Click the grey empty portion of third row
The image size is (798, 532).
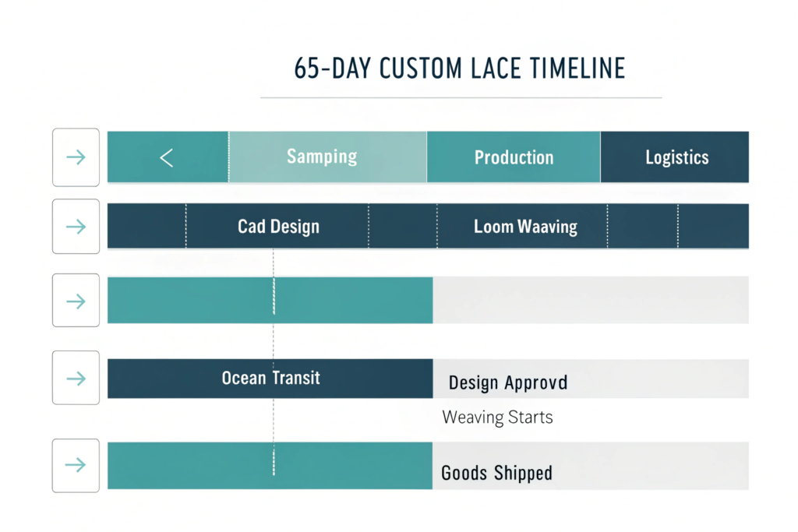590,301
